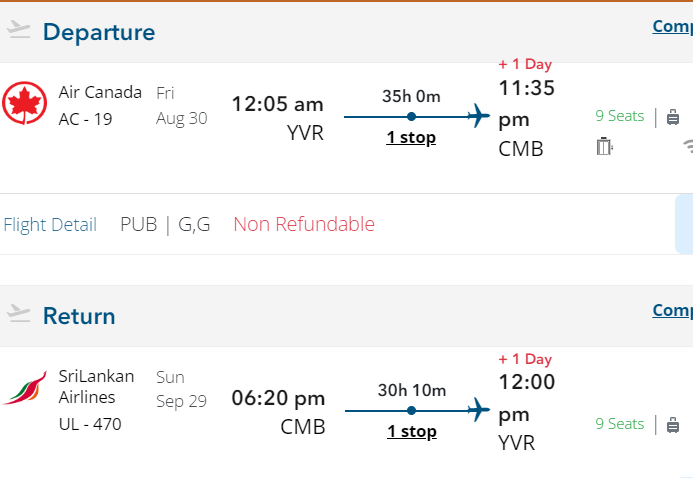
Task: Click the Air Canada maple leaf logo
Action: click(25, 104)
